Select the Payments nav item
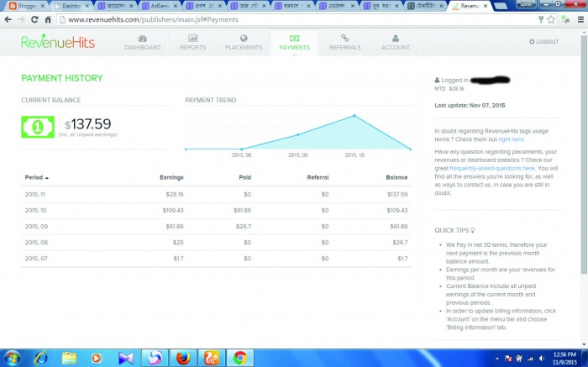 click(294, 42)
